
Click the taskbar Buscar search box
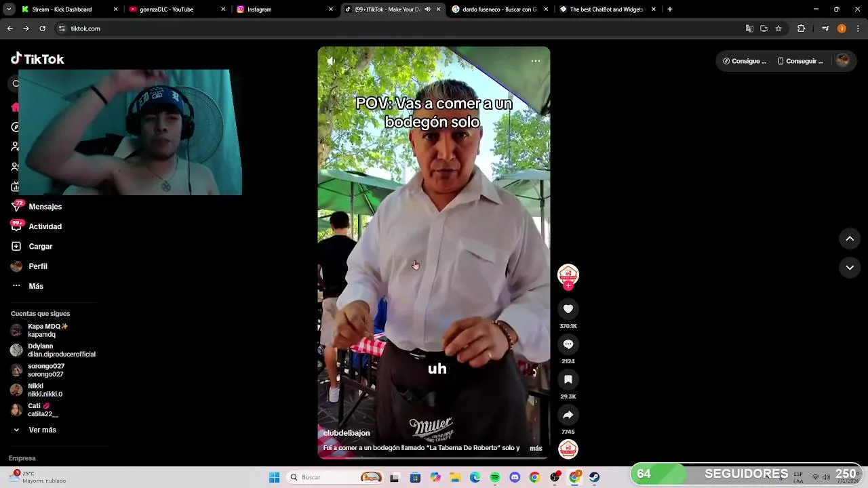click(x=334, y=477)
